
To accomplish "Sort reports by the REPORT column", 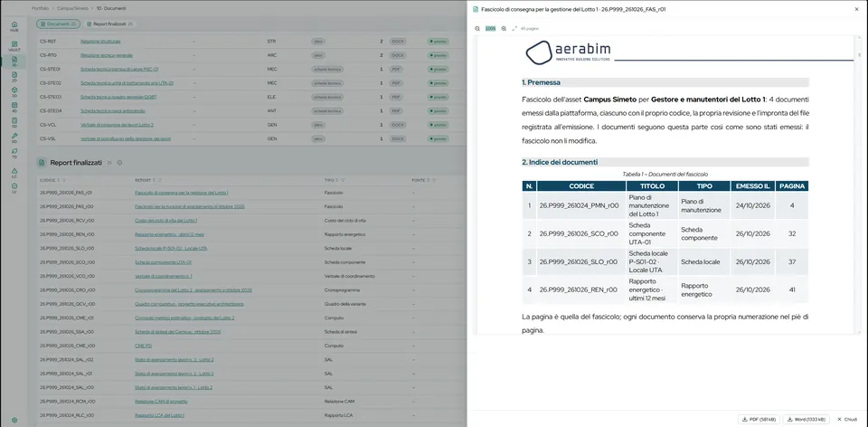I will [155, 180].
